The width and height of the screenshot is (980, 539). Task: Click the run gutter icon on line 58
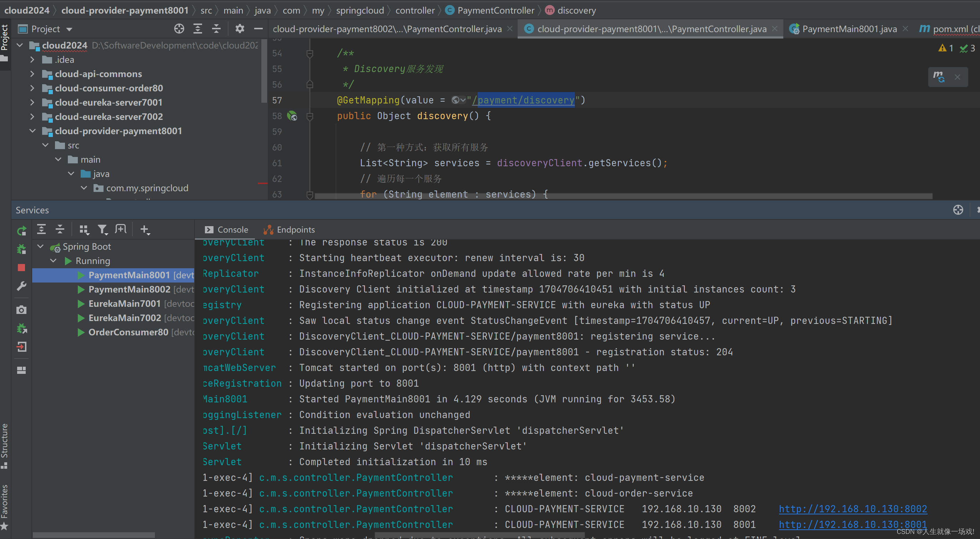point(292,116)
